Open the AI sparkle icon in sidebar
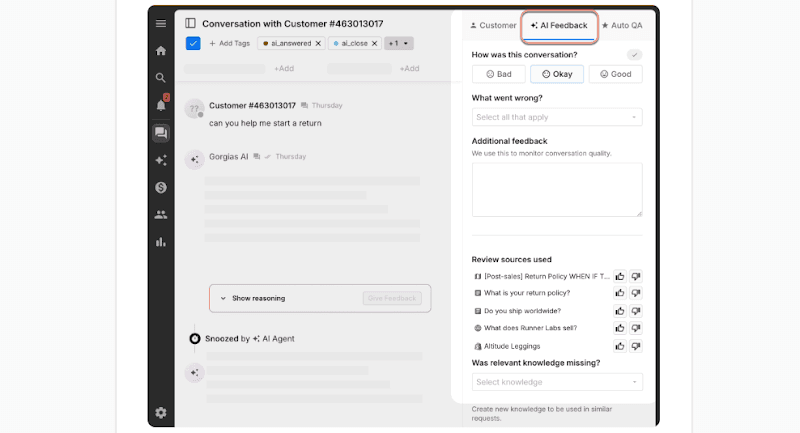 tap(161, 160)
